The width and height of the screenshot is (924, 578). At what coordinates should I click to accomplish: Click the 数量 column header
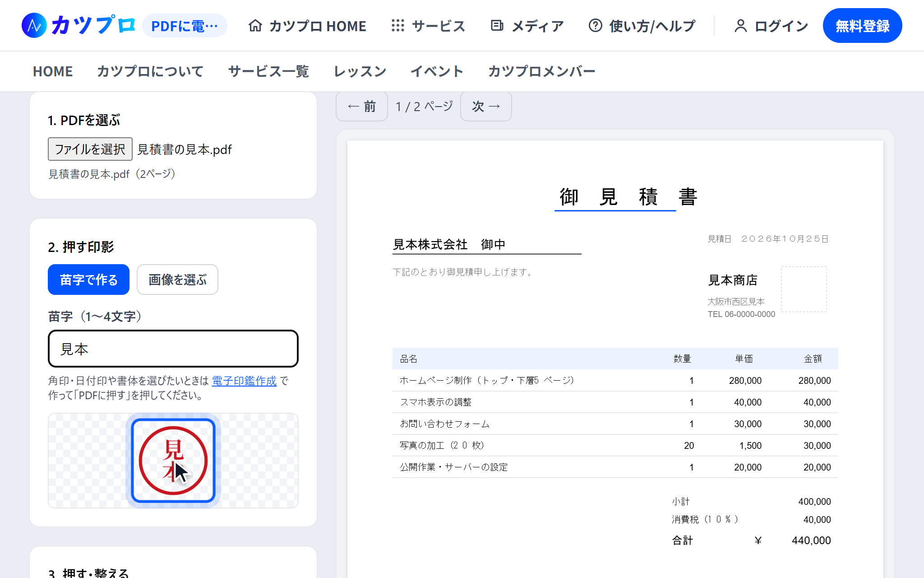[682, 359]
